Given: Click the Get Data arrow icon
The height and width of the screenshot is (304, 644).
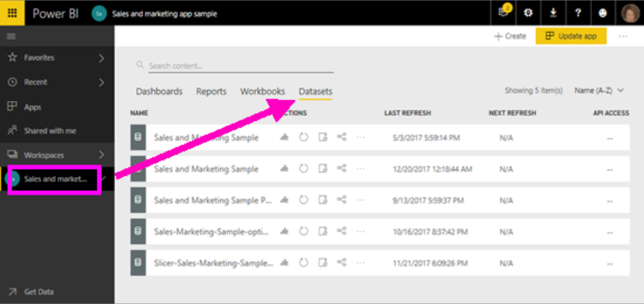Looking at the screenshot, I should (12, 292).
